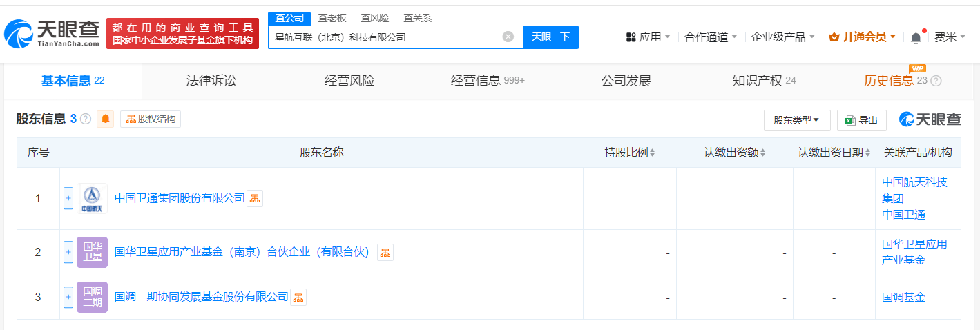Switch to the 法律诉讼 tab
This screenshot has width=980, height=330.
211,81
